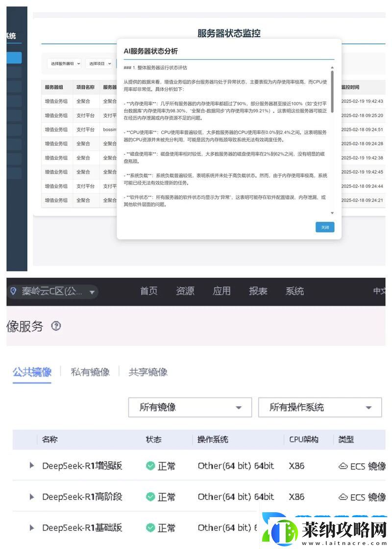Expand the DeepSeek-R1增强版 row
392x549 pixels.
click(x=32, y=465)
